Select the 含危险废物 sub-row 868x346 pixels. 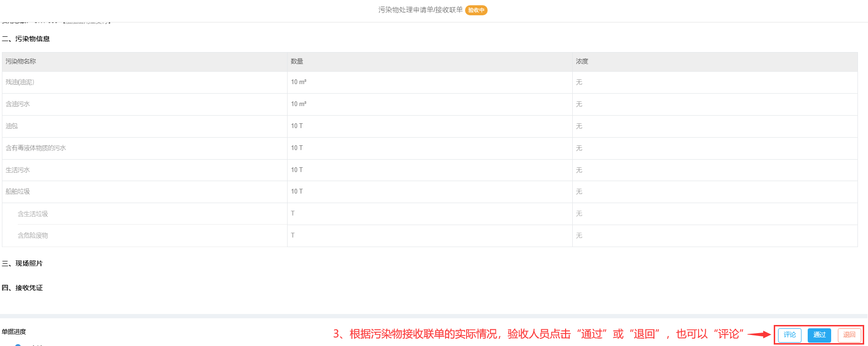(33, 236)
